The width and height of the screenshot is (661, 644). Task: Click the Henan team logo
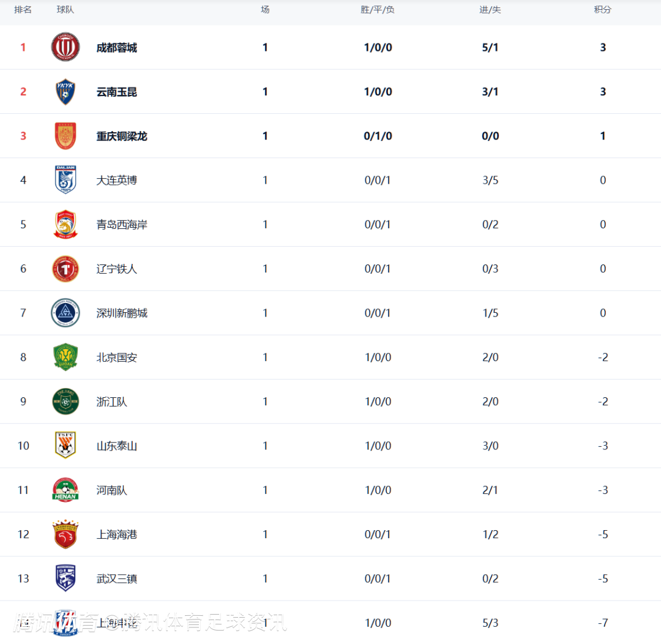(65, 490)
